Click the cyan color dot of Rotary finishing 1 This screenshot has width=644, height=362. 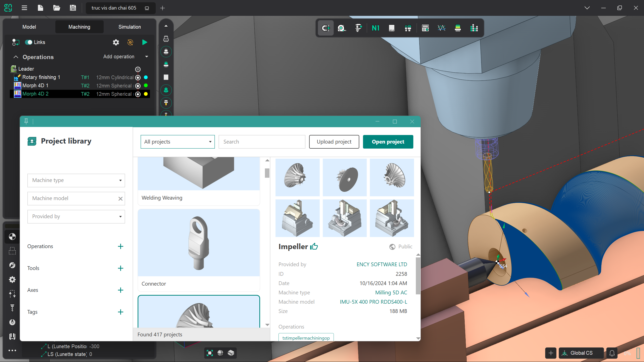tap(146, 77)
